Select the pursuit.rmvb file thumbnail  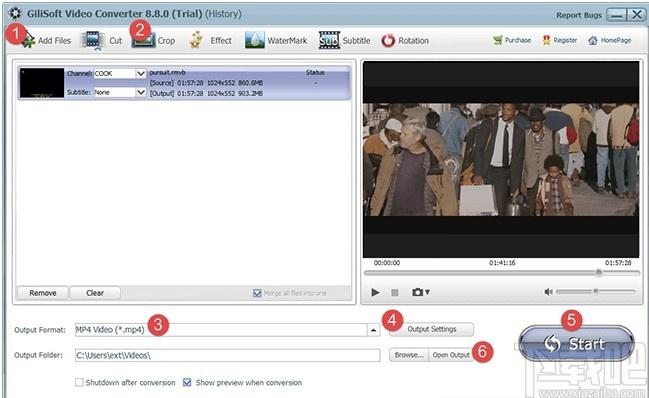(x=42, y=83)
